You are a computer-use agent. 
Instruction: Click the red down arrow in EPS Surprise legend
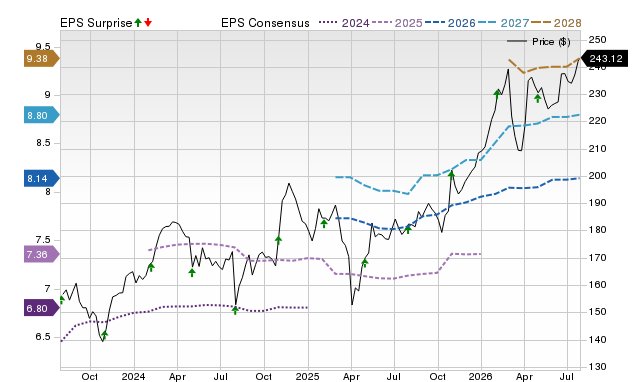click(x=148, y=22)
